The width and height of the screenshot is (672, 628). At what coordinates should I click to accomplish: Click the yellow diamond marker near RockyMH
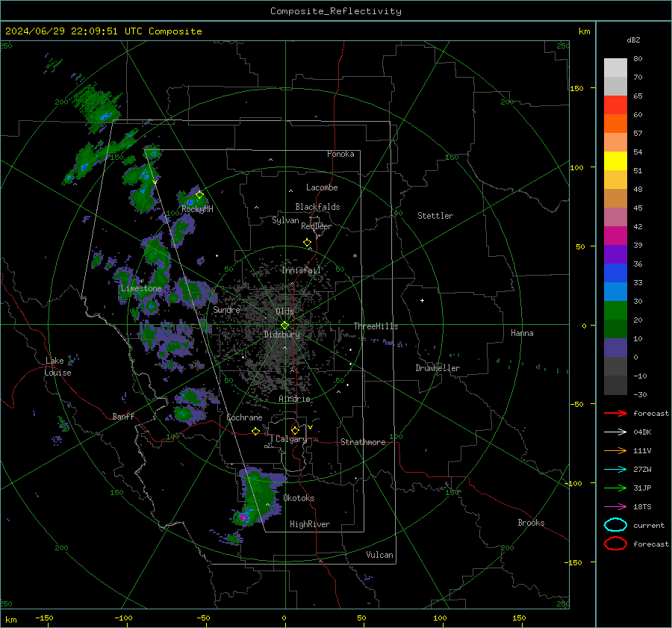click(x=199, y=195)
